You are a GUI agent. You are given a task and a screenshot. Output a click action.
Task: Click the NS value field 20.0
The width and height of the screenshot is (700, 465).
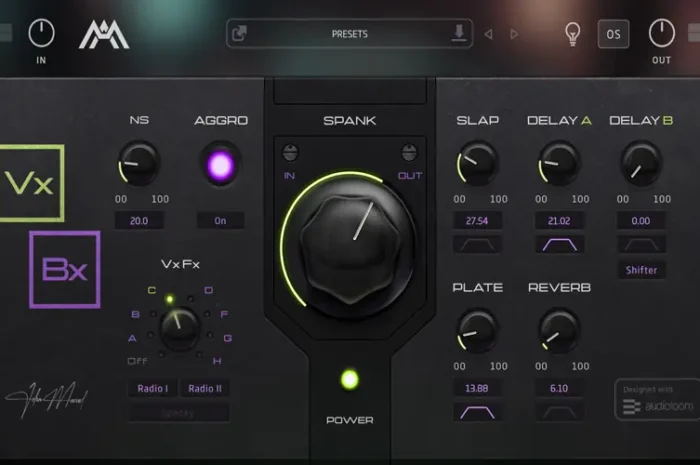click(x=139, y=220)
